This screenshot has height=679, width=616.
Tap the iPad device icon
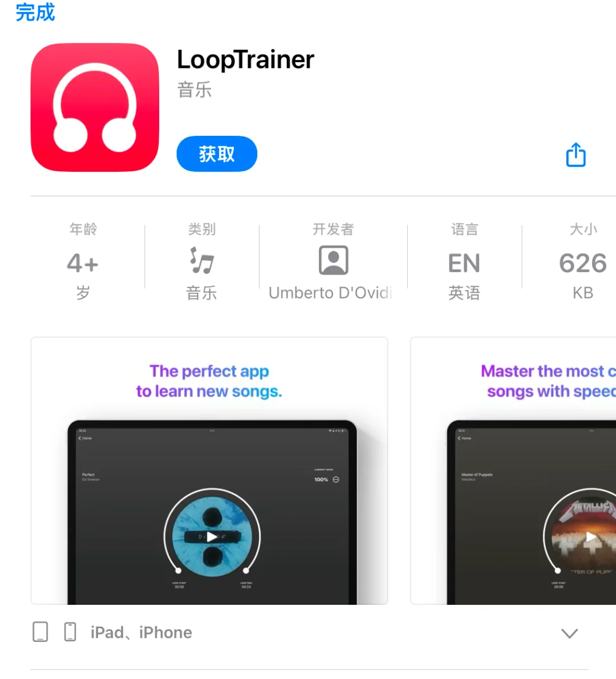click(x=40, y=632)
